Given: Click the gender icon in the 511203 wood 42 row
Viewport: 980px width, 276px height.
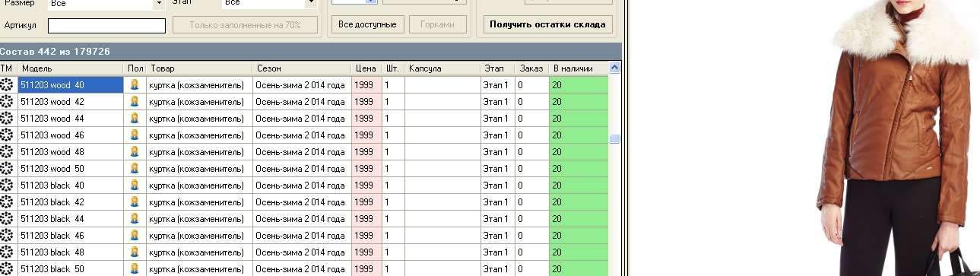Looking at the screenshot, I should coord(135,102).
